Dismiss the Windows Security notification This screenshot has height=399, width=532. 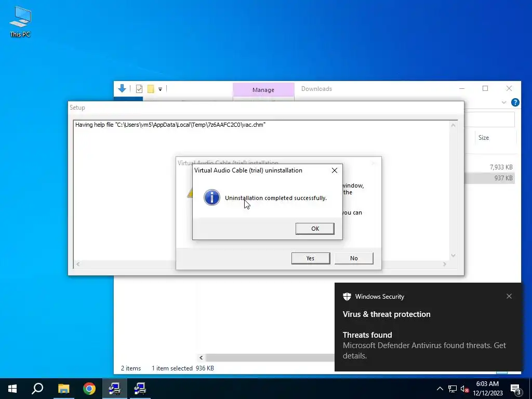point(509,296)
